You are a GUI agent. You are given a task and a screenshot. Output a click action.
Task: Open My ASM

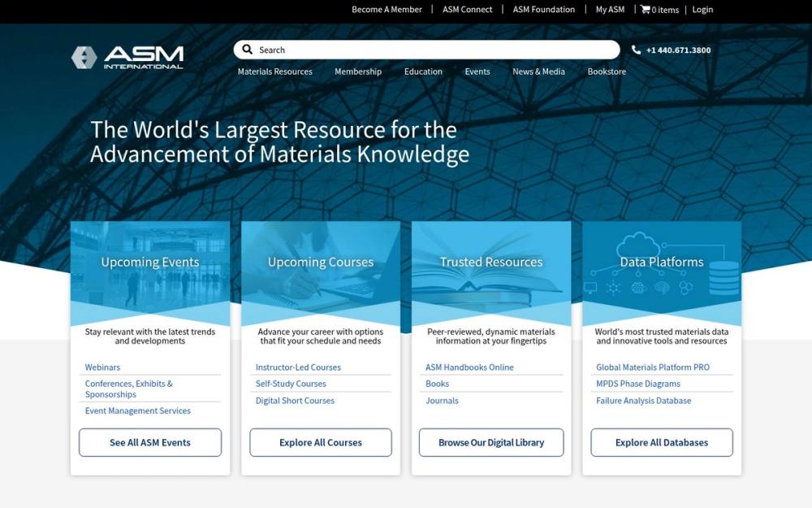click(610, 9)
